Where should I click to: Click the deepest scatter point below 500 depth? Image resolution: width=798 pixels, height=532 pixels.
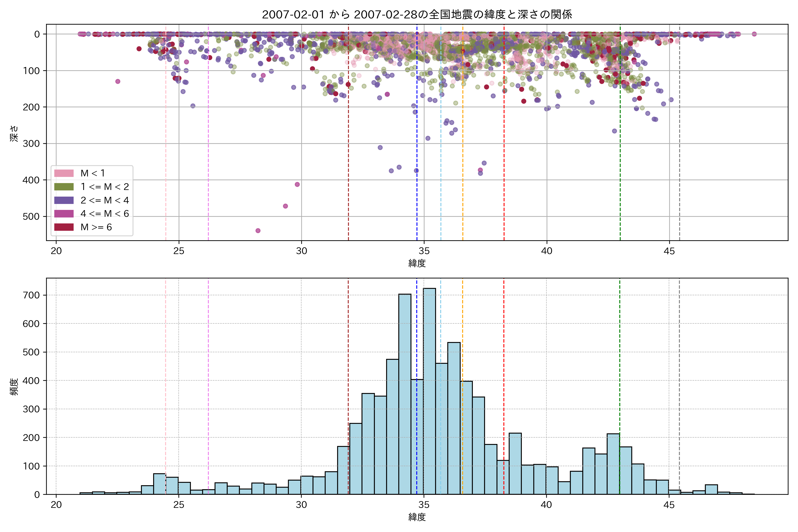[258, 231]
